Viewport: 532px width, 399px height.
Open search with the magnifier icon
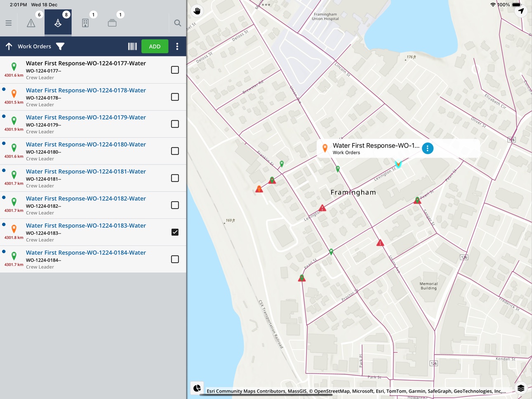point(177,23)
